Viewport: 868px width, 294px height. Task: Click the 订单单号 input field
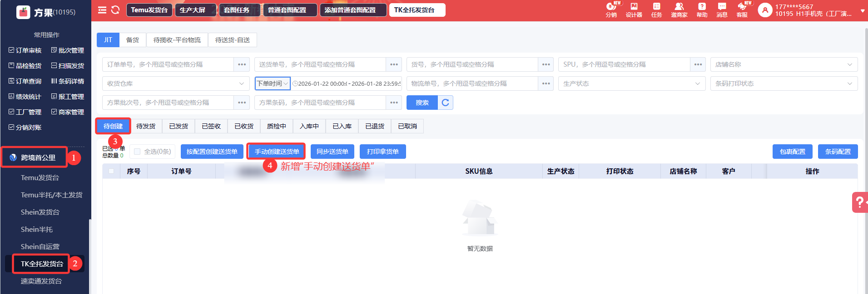[168, 64]
